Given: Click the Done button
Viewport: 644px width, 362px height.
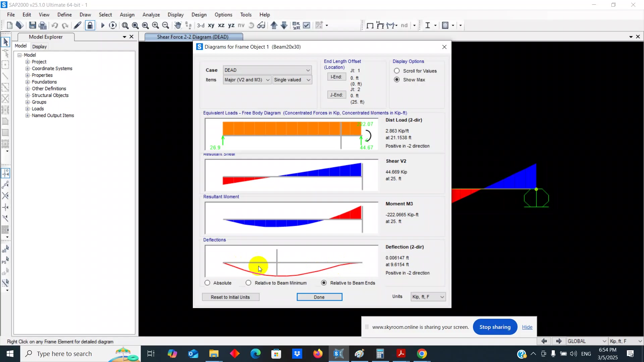Looking at the screenshot, I should coord(319,297).
